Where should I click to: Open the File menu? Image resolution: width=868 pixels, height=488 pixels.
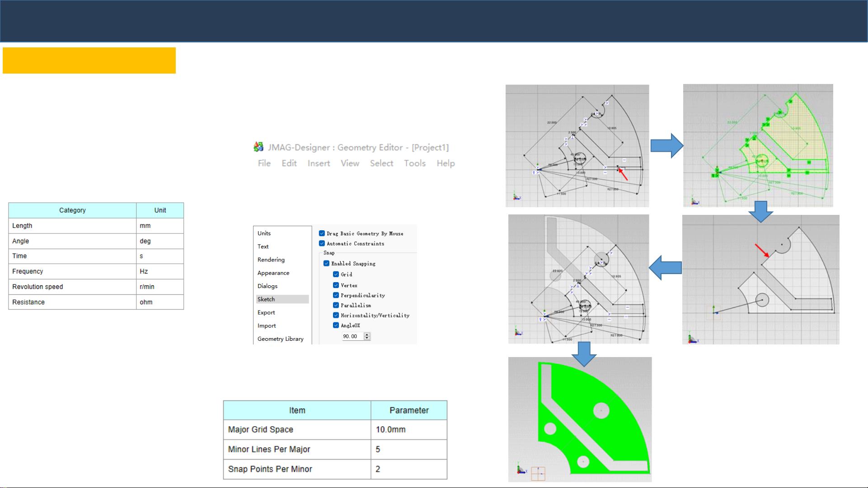tap(264, 163)
